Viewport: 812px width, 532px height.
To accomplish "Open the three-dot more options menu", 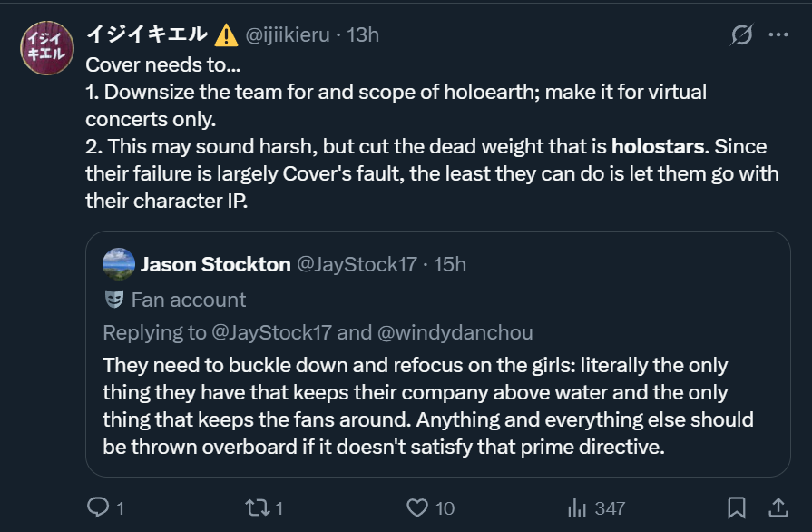I will 778,34.
